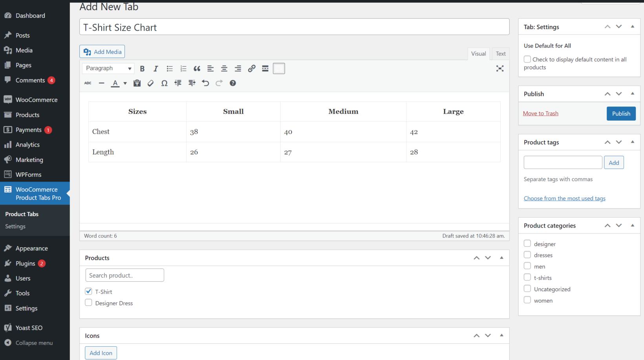
Task: Collapse the Products panel
Action: (x=501, y=258)
